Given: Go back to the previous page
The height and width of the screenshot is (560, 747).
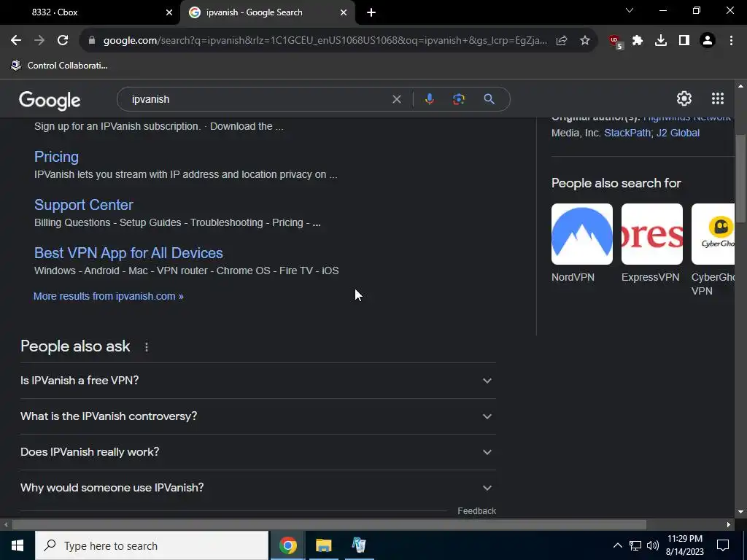Looking at the screenshot, I should click(x=16, y=41).
